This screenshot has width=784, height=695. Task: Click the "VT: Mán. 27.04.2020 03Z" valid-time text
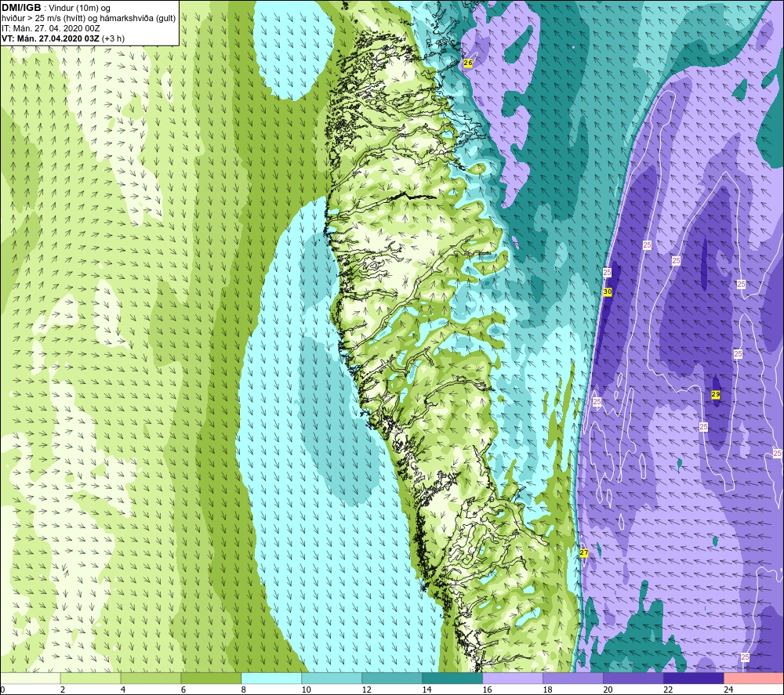50,38
